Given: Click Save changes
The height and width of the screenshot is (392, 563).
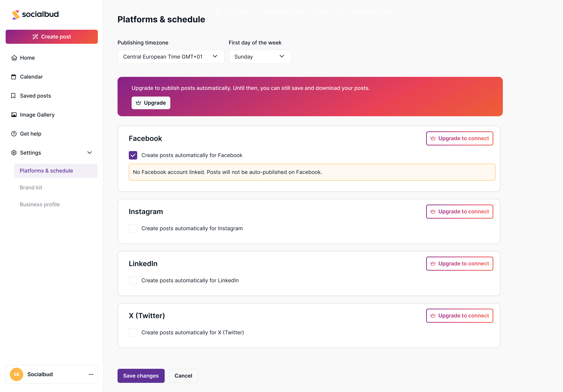Looking at the screenshot, I should pos(141,376).
